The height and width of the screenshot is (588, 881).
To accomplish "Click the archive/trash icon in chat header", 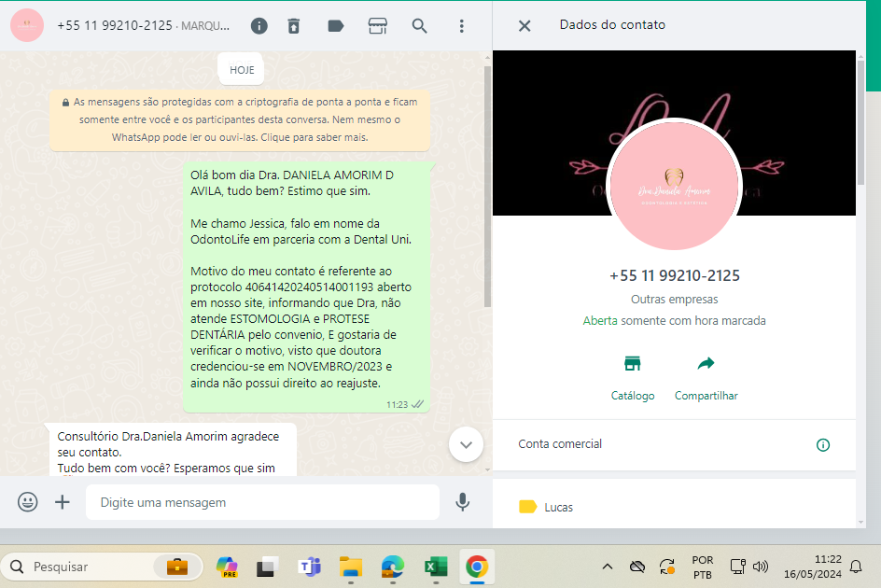I will tap(294, 26).
